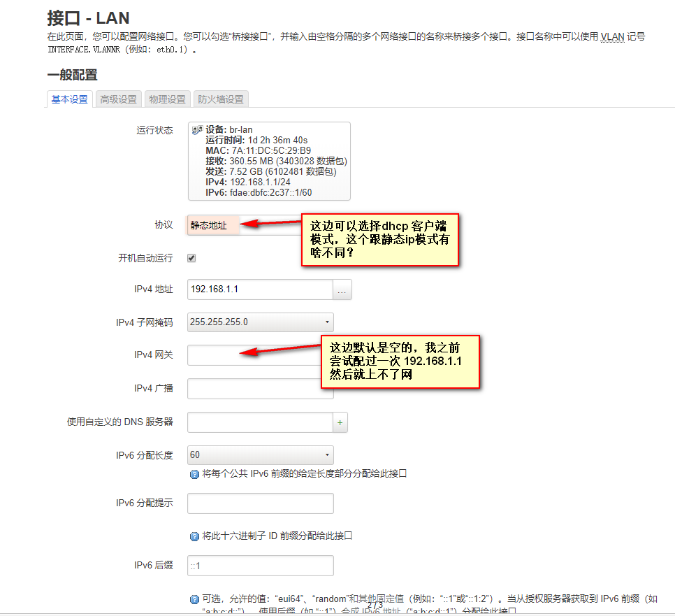切换到高级设置标签页

(118, 99)
